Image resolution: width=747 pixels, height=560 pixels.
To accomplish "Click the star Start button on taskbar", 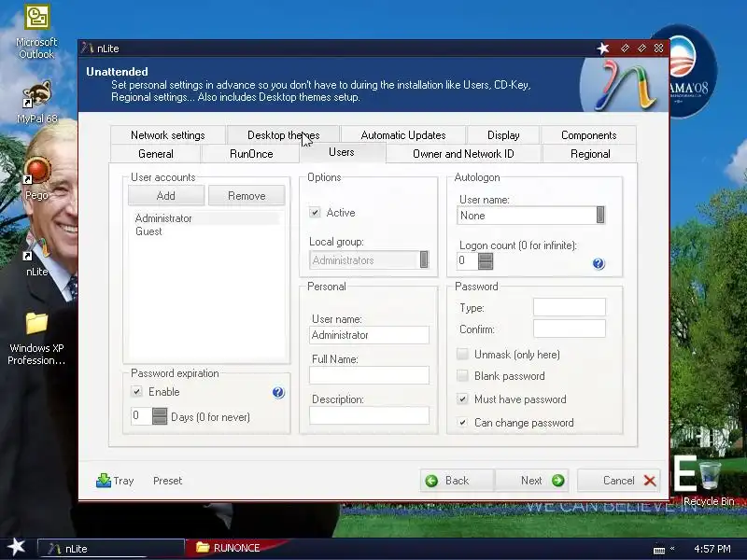I will [x=17, y=547].
